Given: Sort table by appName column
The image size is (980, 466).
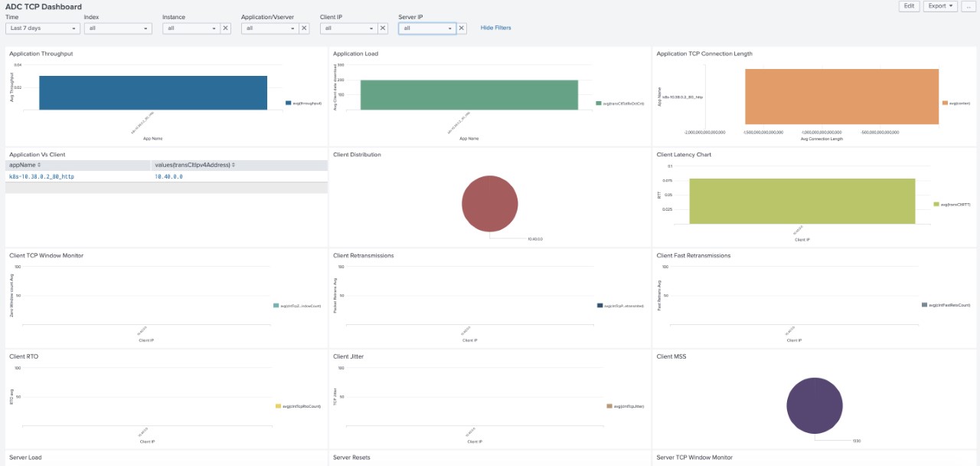Looking at the screenshot, I should (x=25, y=165).
